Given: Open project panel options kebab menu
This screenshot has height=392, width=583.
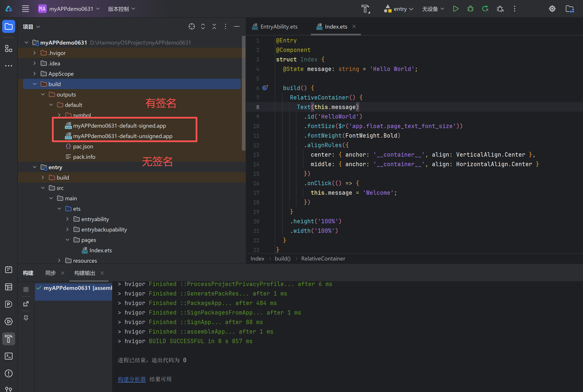Looking at the screenshot, I should (x=225, y=26).
